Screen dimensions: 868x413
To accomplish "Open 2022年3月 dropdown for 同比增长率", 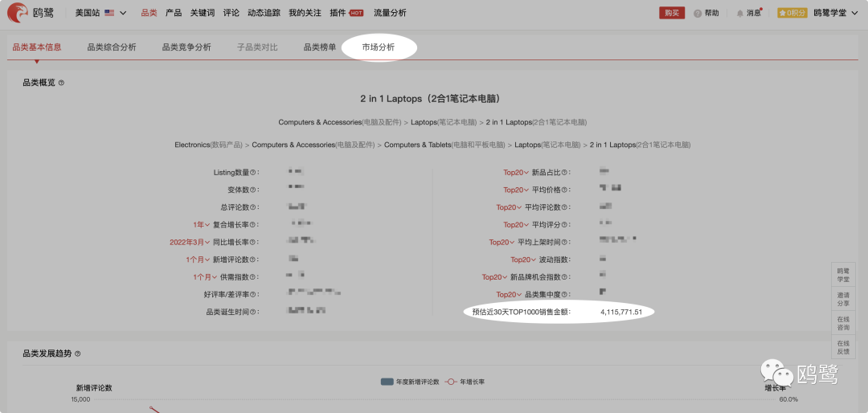I will [190, 243].
